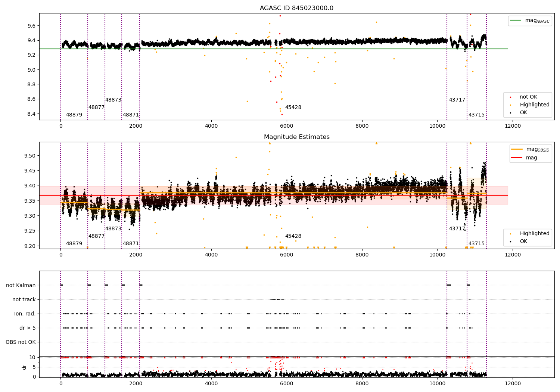Click the 'dr > 5' row label
Viewport: 560px width, 392px height.
28,328
